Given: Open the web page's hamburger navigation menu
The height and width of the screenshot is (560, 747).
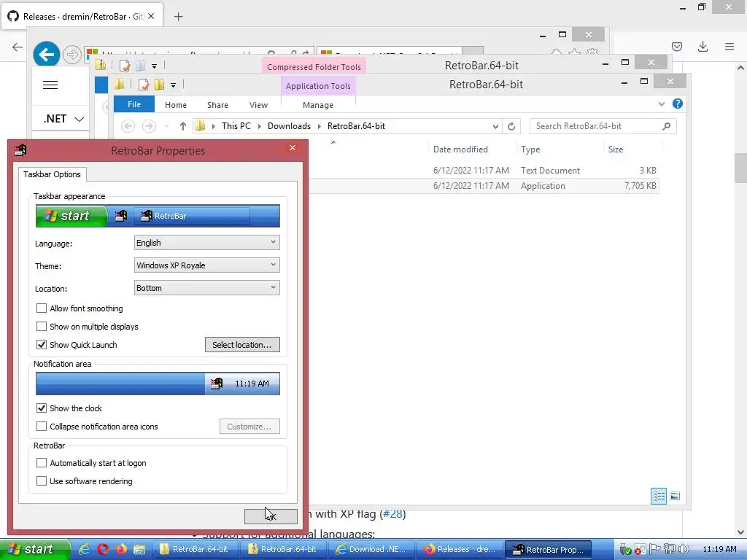Looking at the screenshot, I should point(50,85).
